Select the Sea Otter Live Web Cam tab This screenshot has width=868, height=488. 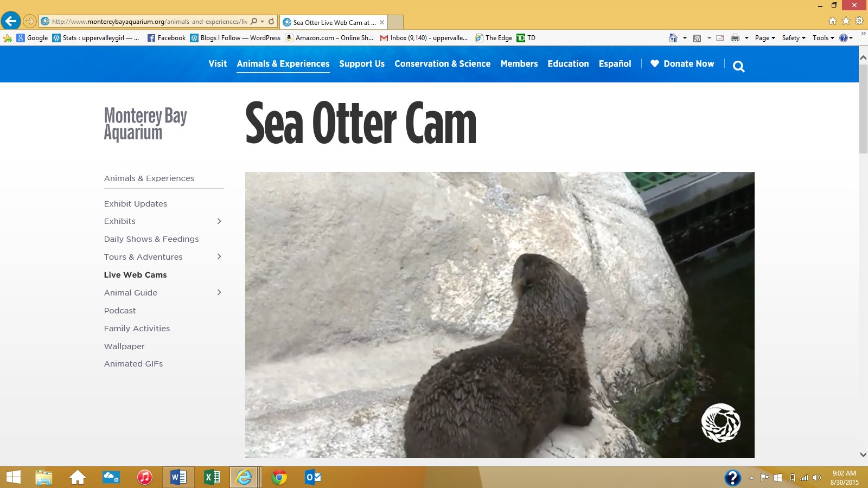(334, 22)
